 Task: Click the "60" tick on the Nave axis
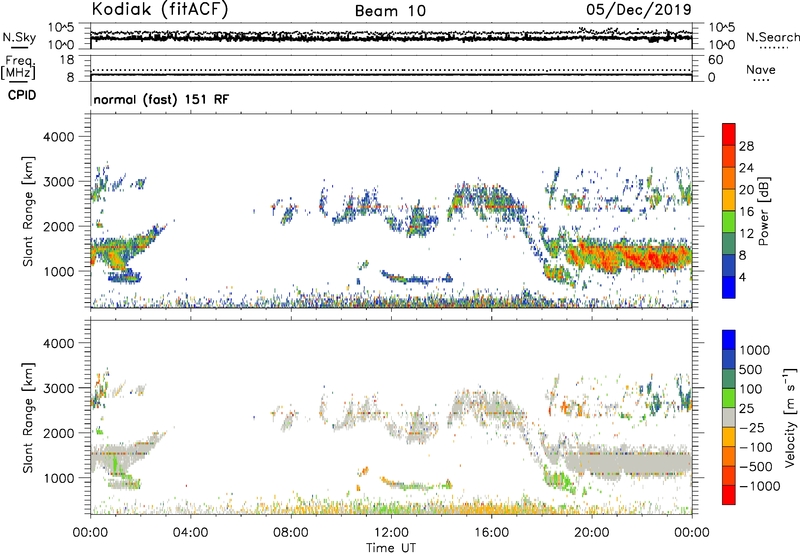coord(715,60)
